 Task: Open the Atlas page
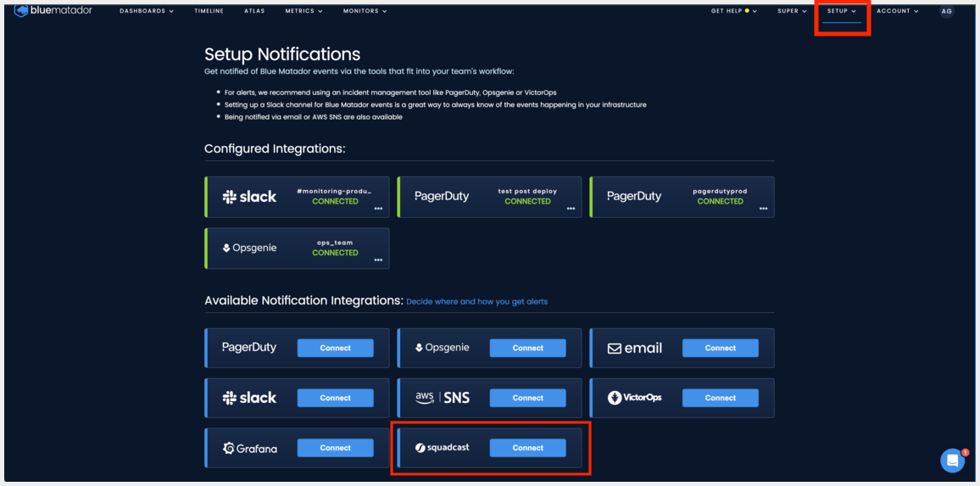point(254,11)
